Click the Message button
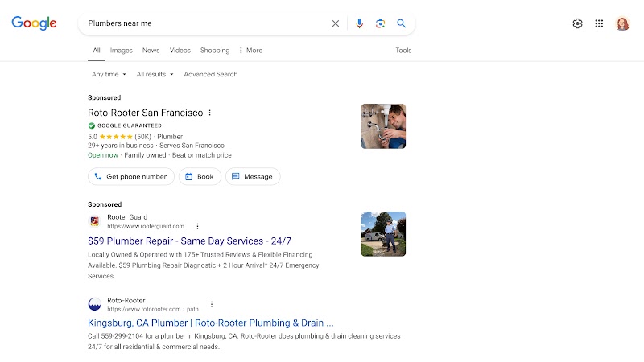 coord(253,176)
